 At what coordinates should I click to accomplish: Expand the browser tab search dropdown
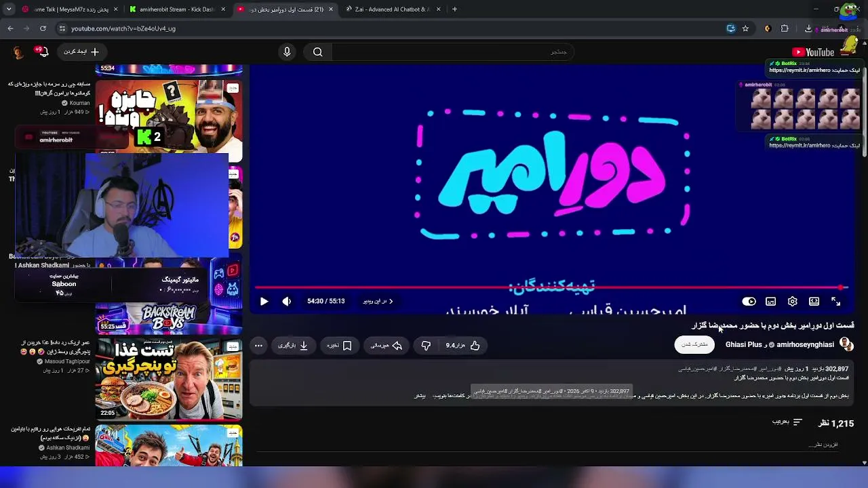pyautogui.click(x=9, y=9)
